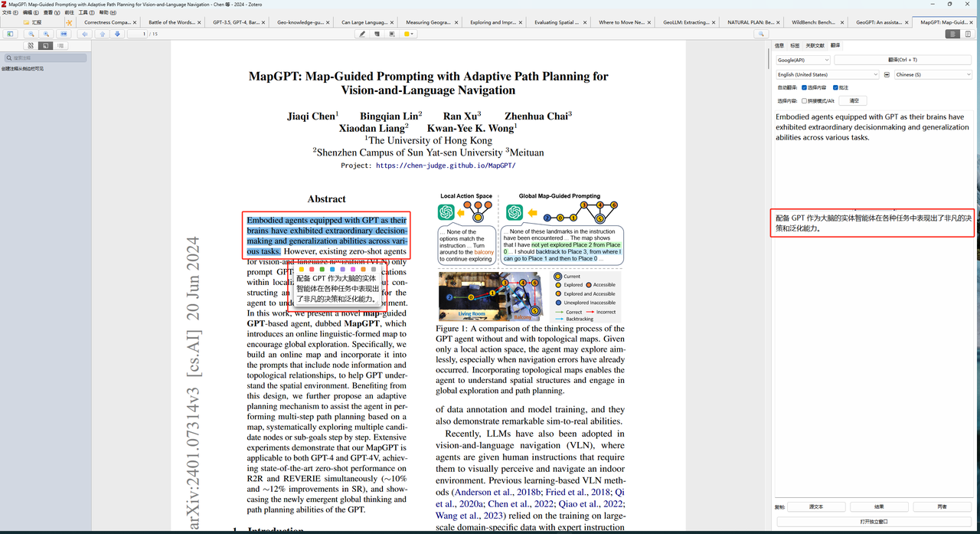Screen dimensions: 980x534
Task: Zoom out of the PDF page
Action: (x=31, y=34)
